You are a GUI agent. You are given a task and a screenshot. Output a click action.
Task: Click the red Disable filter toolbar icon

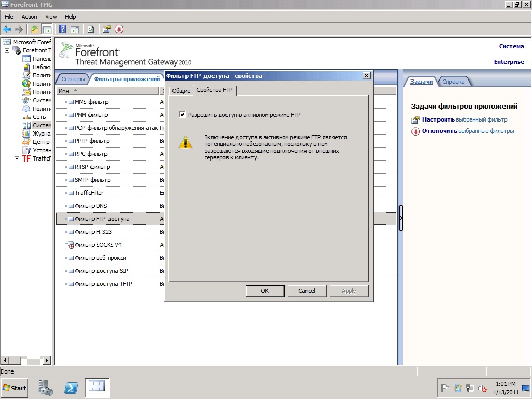(119, 30)
